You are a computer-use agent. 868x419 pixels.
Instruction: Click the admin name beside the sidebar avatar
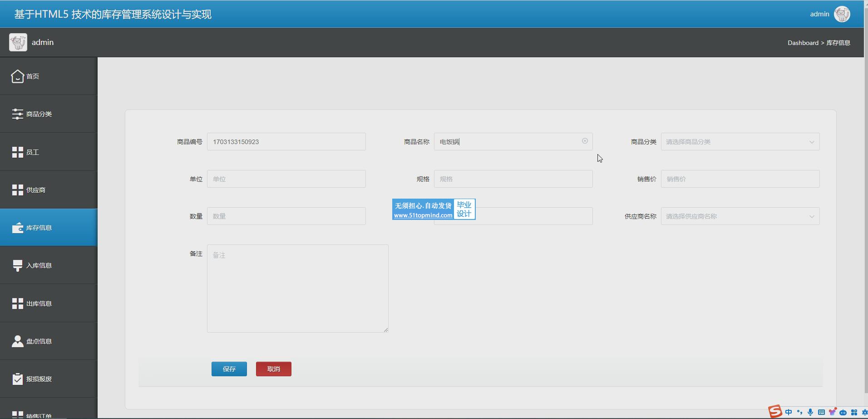[43, 42]
